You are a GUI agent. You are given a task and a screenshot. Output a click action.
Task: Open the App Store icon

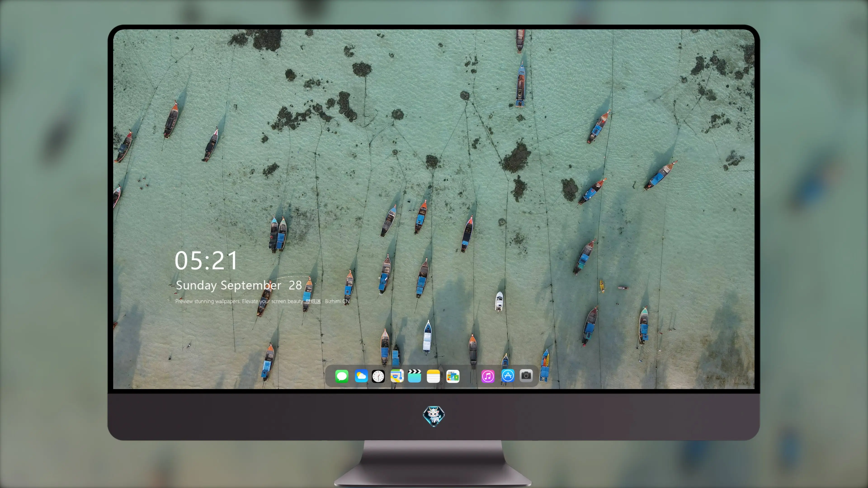coord(507,375)
